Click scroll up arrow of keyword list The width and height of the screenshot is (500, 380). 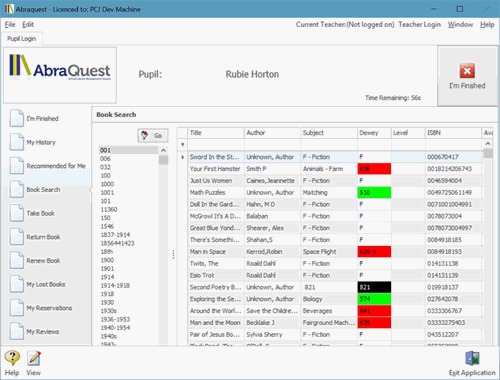coord(163,150)
